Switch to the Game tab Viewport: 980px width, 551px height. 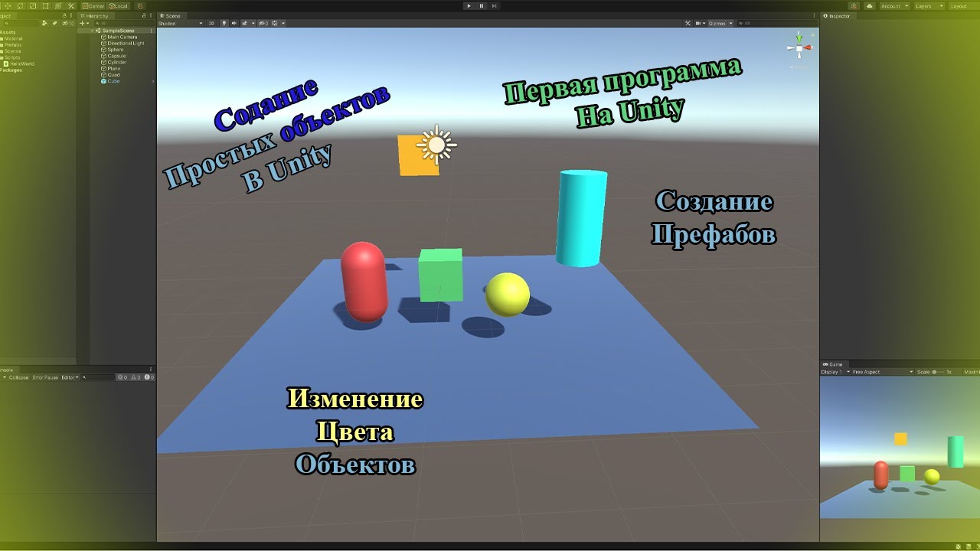(833, 364)
